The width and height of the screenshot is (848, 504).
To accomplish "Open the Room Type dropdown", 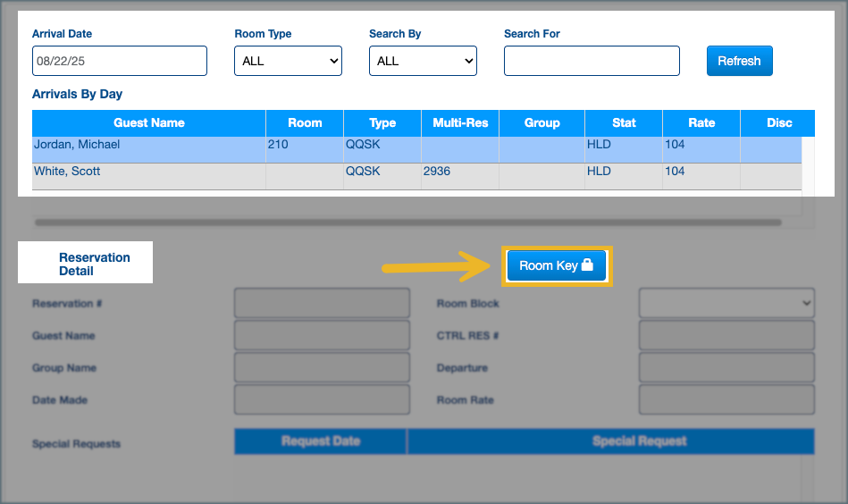I will pos(288,61).
